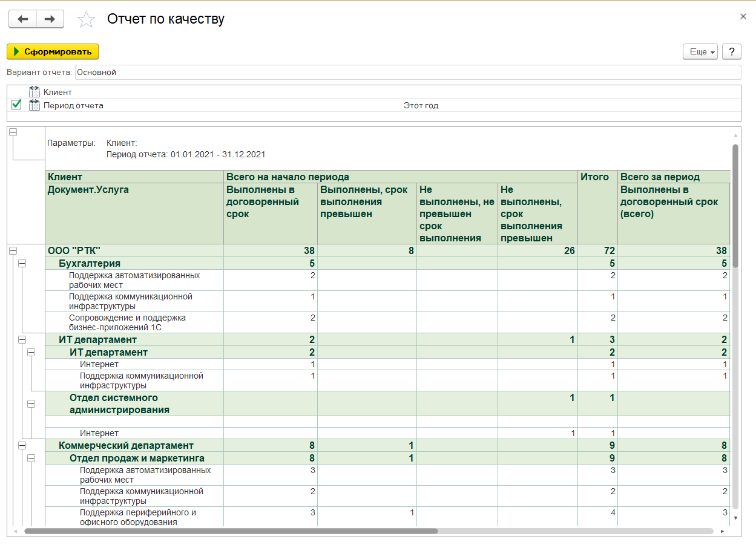
Task: Click the column icon next to Клиент
Action: (x=35, y=92)
